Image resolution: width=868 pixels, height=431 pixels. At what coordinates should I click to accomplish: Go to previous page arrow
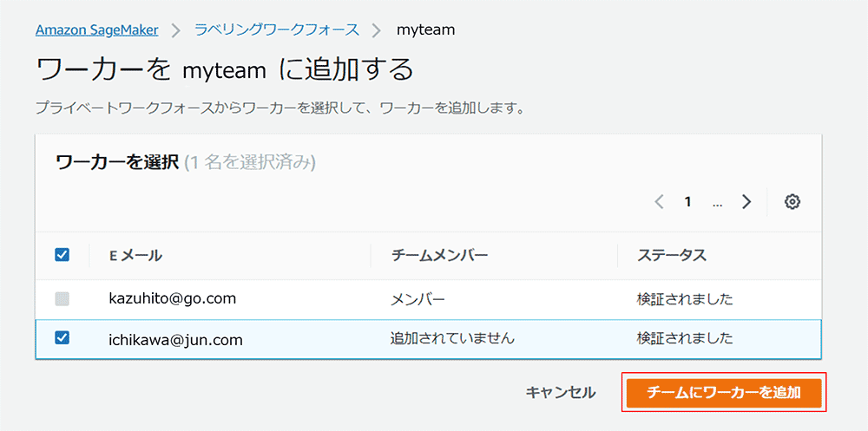tap(659, 202)
